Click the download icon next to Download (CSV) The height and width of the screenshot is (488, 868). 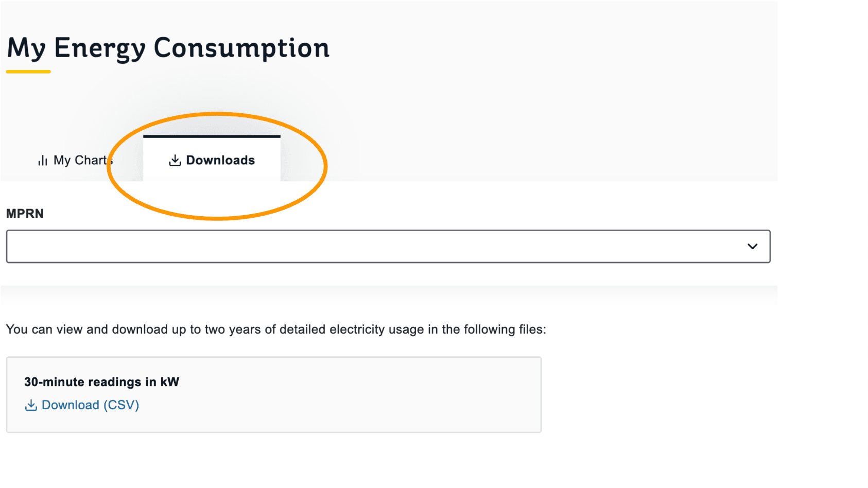(x=31, y=406)
